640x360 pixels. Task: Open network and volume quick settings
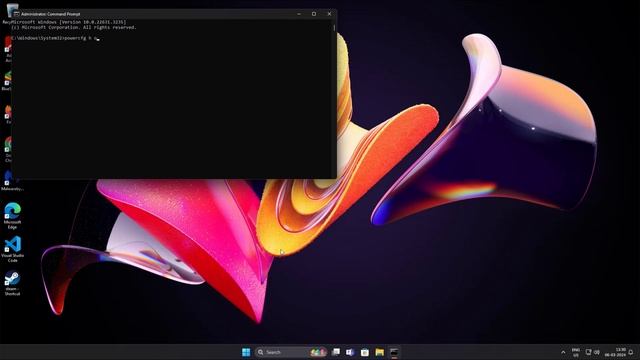click(593, 352)
